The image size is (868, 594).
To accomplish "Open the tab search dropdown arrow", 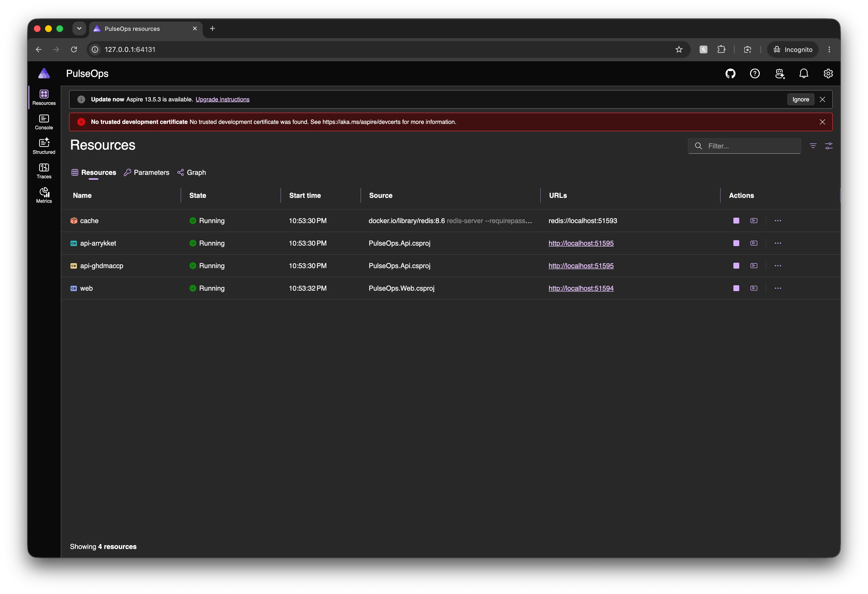I will [79, 28].
